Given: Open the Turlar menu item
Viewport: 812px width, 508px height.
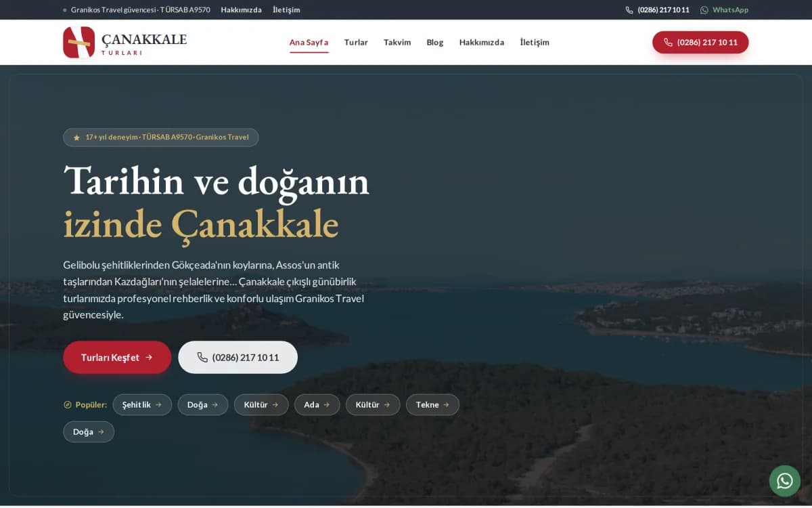Looking at the screenshot, I should point(356,42).
